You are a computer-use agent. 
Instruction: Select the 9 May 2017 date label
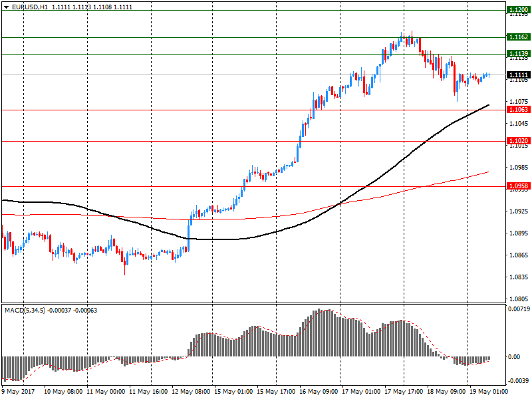[x=18, y=391]
